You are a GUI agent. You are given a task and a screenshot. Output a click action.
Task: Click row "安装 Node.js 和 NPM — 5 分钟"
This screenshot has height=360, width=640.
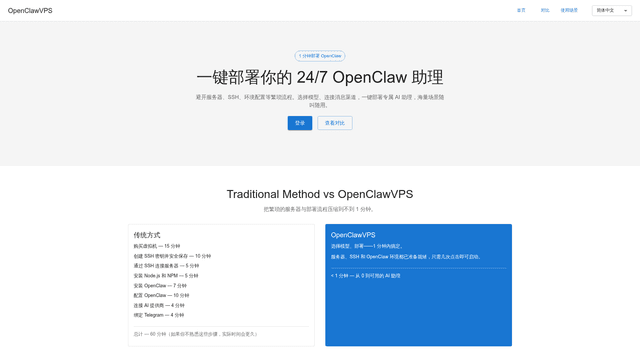(166, 276)
